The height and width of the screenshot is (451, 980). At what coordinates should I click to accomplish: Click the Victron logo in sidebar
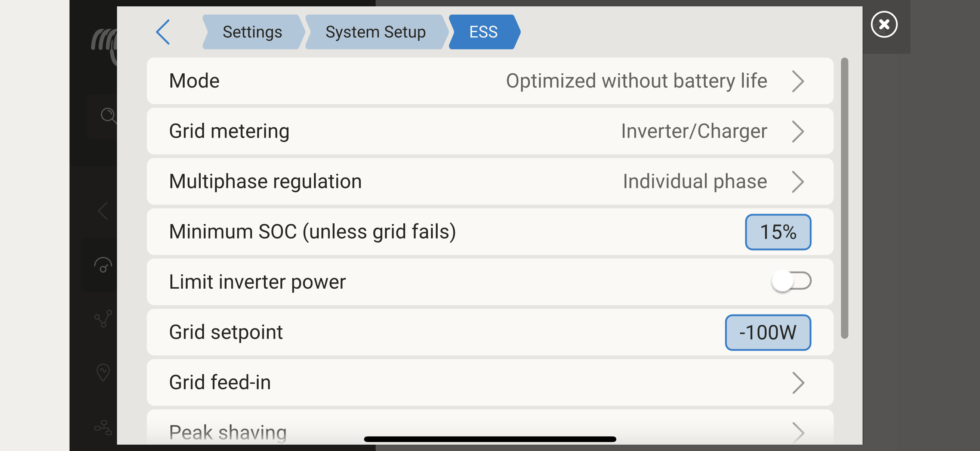click(x=104, y=43)
